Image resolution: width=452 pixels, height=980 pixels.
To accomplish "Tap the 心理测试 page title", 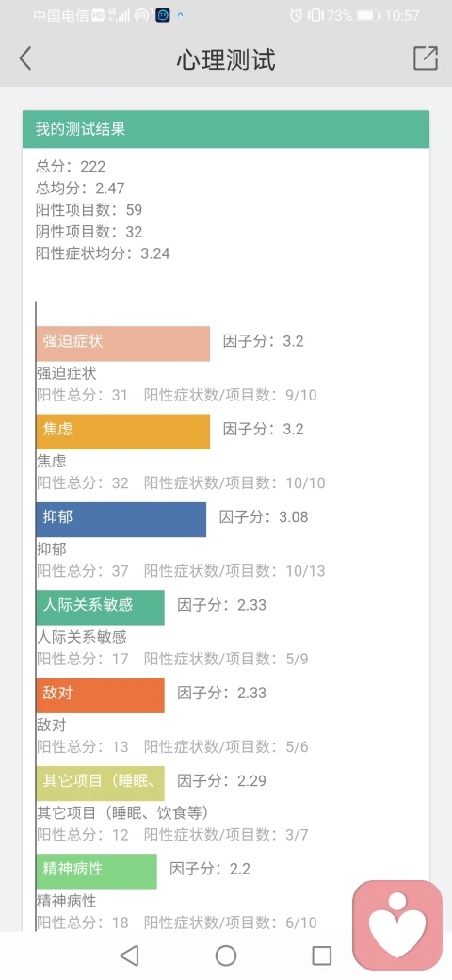I will (x=226, y=59).
